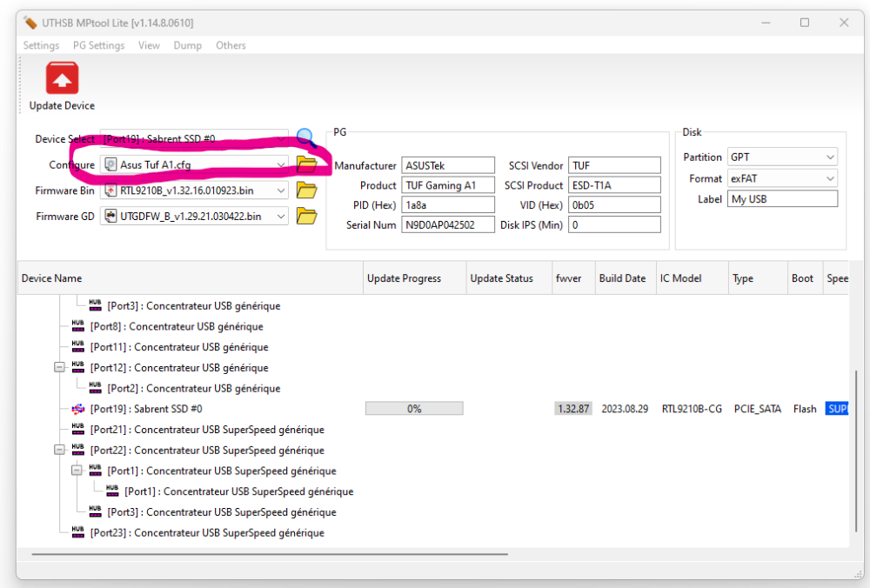Click the Serial Num input field
Image resolution: width=870 pixels, height=588 pixels.
click(x=448, y=224)
